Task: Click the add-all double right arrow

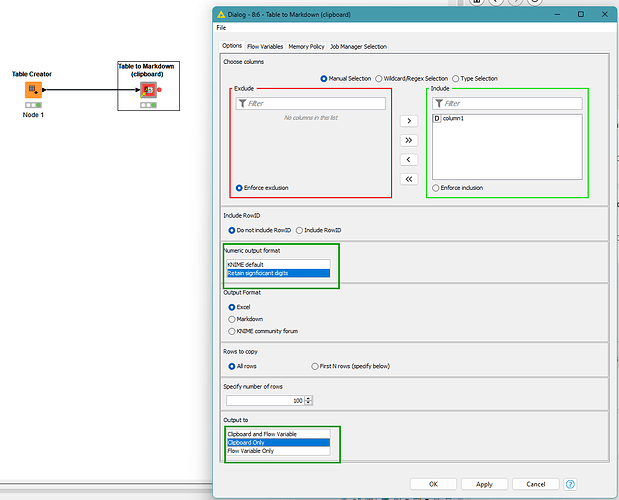Action: coord(408,140)
